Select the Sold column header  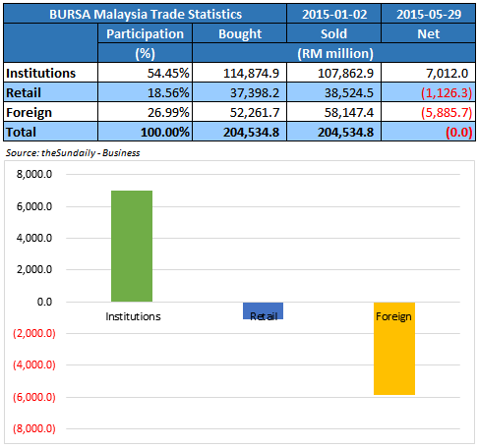point(333,33)
